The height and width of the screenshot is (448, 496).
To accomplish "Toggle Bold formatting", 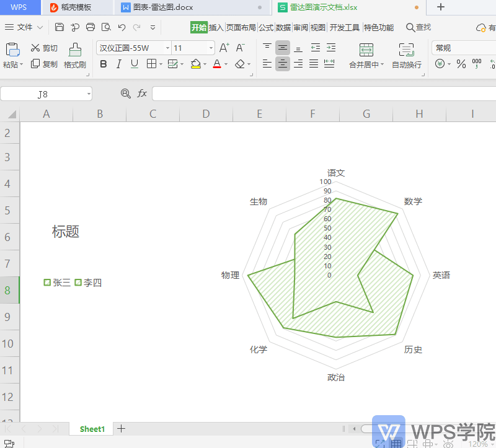I will pos(104,64).
